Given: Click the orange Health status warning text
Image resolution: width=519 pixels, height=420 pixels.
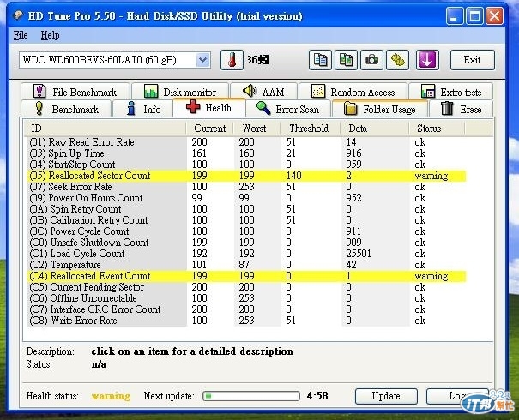Looking at the screenshot, I should (111, 396).
